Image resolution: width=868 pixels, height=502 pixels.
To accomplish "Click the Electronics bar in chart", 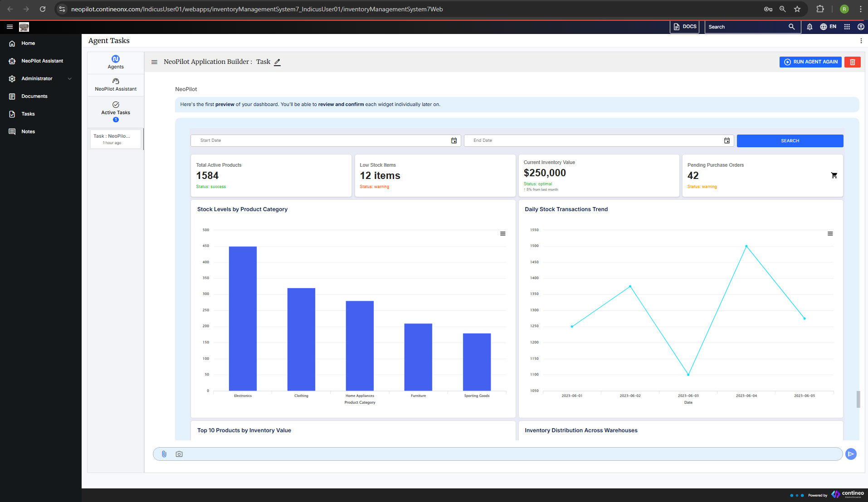I will 243,319.
